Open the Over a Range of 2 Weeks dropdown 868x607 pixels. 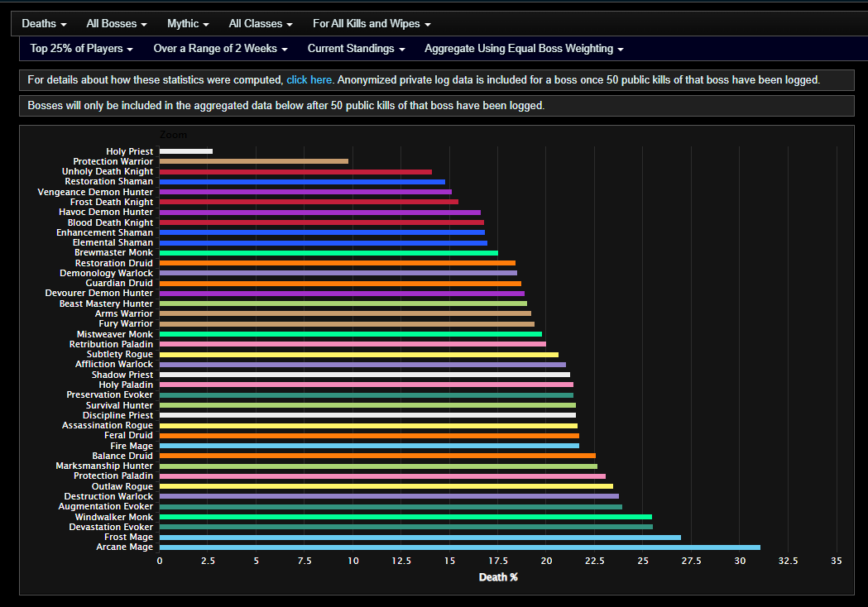pyautogui.click(x=220, y=49)
